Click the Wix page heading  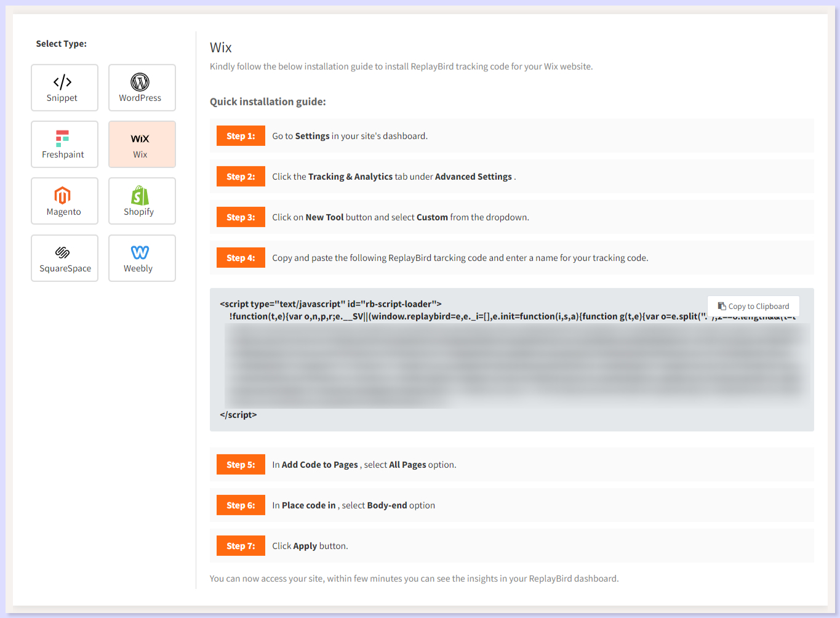220,47
